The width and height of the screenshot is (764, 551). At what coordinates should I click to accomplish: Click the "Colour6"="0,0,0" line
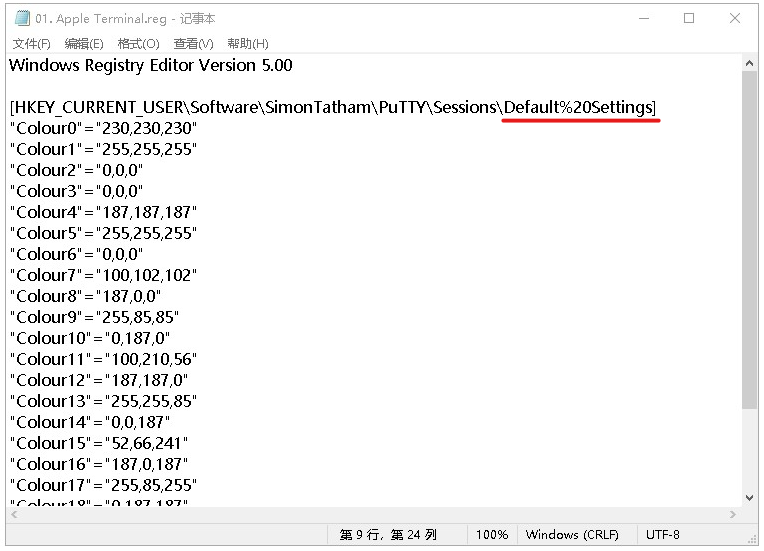tap(76, 254)
